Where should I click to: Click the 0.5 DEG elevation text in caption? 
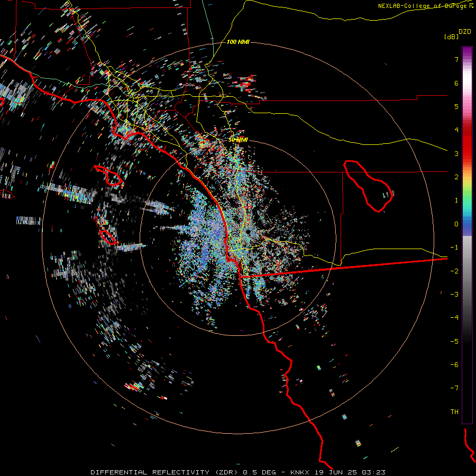click(x=259, y=472)
